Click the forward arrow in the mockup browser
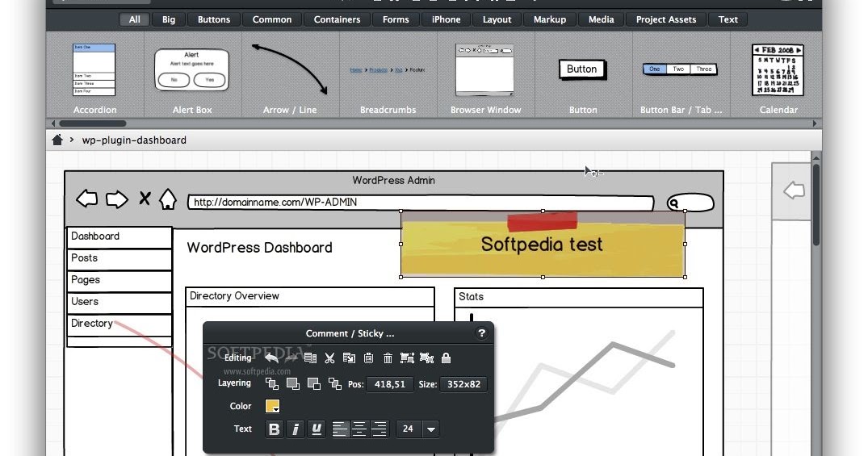This screenshot has height=456, width=868. tap(117, 199)
